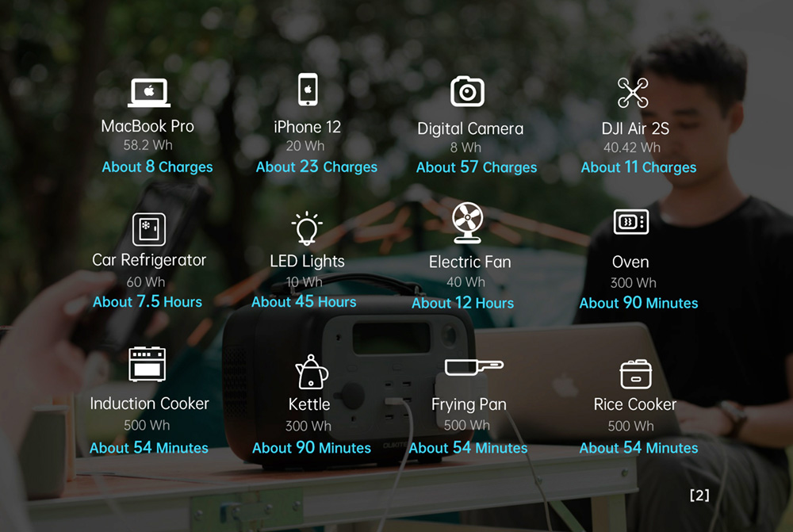793x532 pixels.
Task: Click 'About 23 Charges' text
Action: (316, 166)
